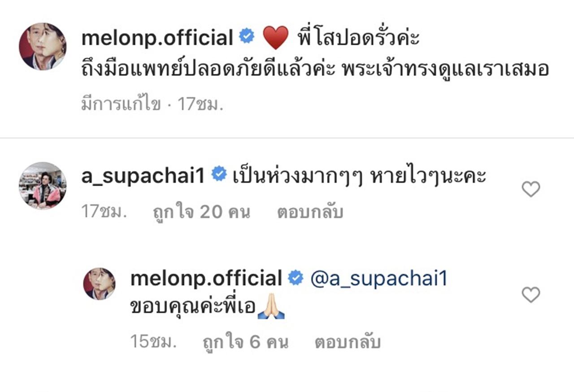Toggle heart on melonp.official's reply comment
Image resolution: width=574 pixels, height=392 pixels.
pyautogui.click(x=531, y=295)
